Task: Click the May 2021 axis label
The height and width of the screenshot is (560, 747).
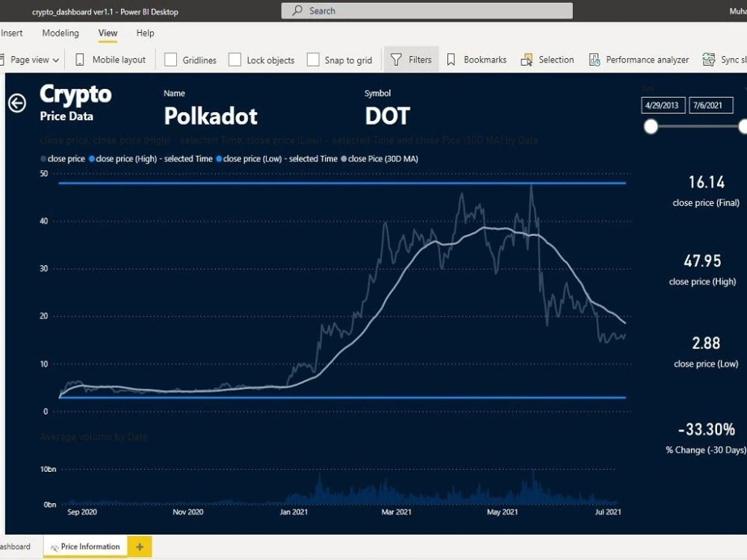Action: click(x=502, y=512)
